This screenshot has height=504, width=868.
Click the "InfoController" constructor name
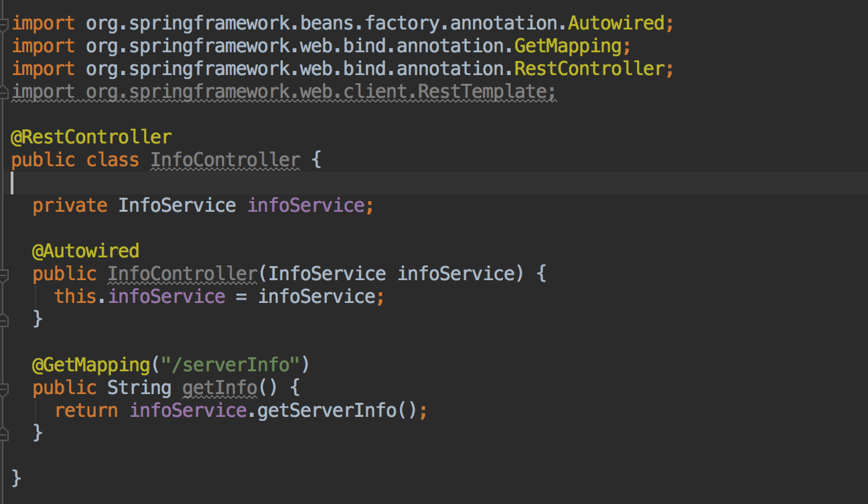coord(182,274)
